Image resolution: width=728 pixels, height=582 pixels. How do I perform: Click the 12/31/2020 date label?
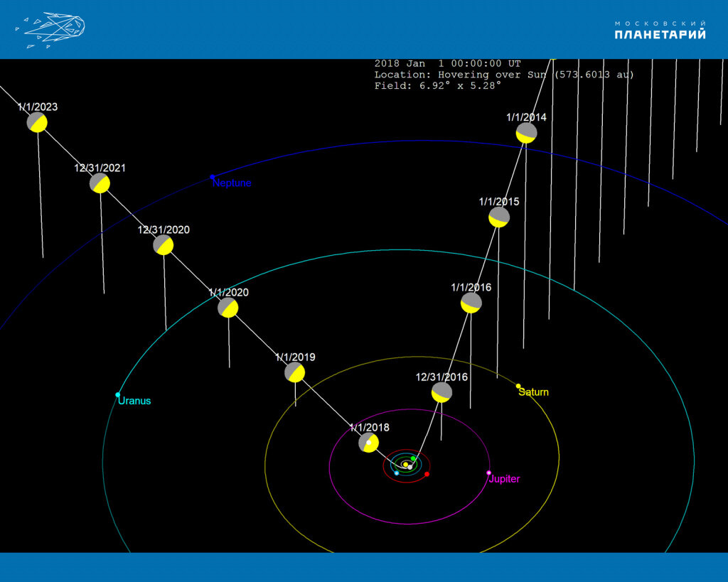point(164,230)
